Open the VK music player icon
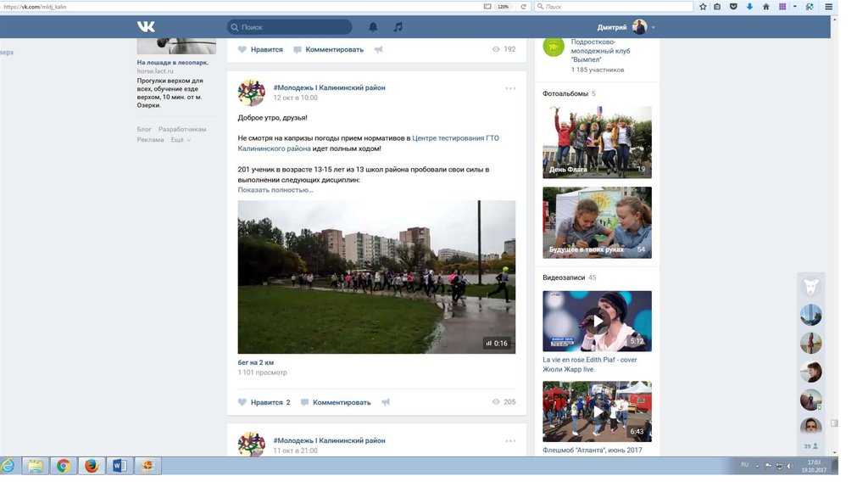The width and height of the screenshot is (868, 487). (398, 27)
